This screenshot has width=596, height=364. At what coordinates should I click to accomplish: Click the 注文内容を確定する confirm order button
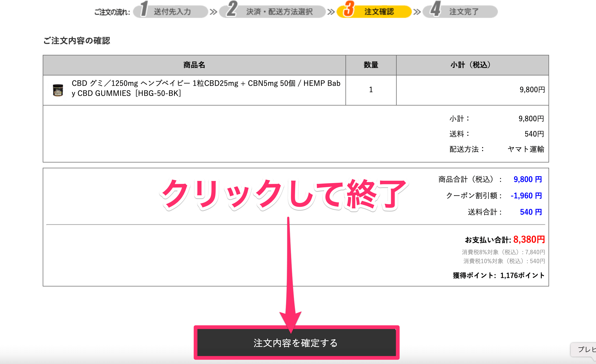(x=295, y=343)
